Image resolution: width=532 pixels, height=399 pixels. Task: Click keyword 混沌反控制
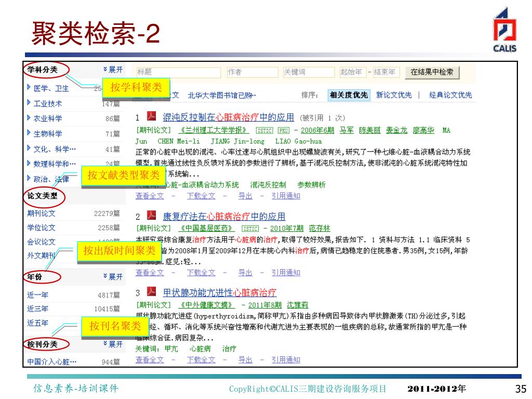(x=268, y=185)
